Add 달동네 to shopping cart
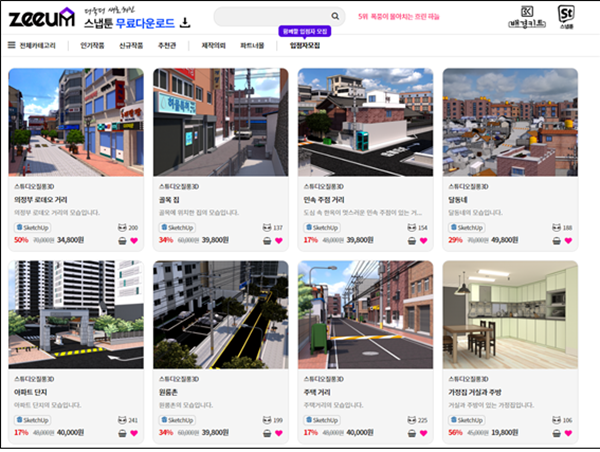Image resolution: width=600 pixels, height=452 pixels. click(x=555, y=240)
